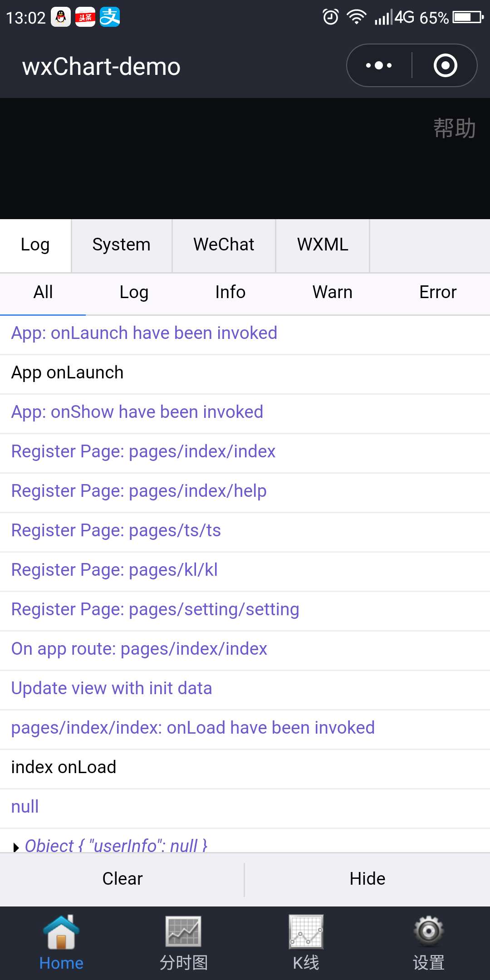
Task: Hide the debug console panel
Action: point(367,879)
